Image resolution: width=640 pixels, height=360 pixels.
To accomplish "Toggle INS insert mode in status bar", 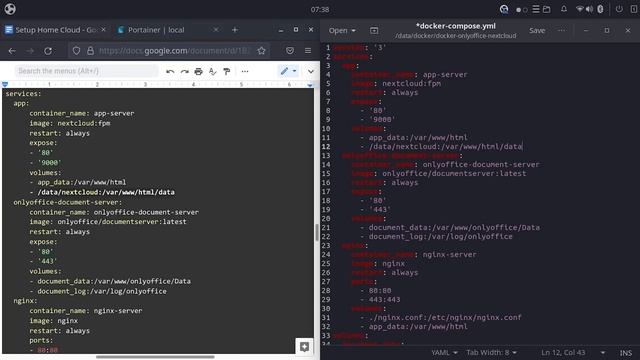I will point(625,353).
